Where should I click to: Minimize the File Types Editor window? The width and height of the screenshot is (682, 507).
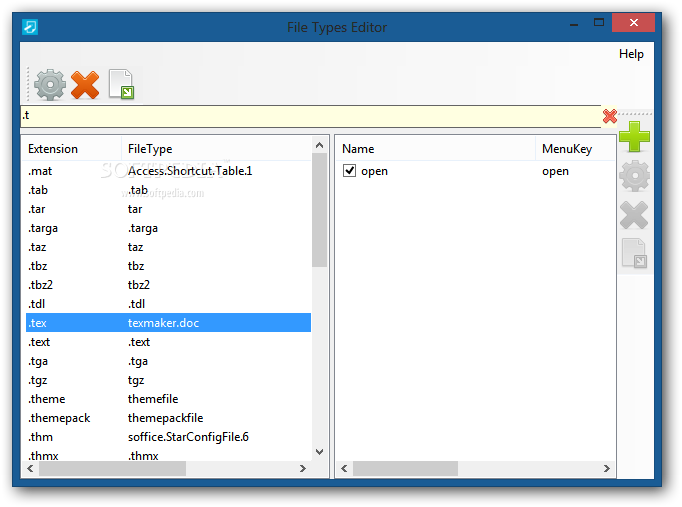coord(574,24)
